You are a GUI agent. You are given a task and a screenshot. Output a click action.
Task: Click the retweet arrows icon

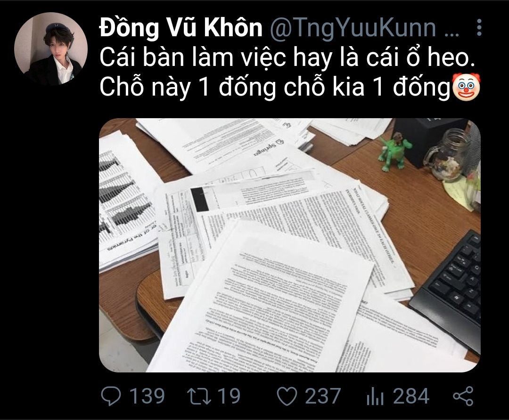[x=199, y=396]
